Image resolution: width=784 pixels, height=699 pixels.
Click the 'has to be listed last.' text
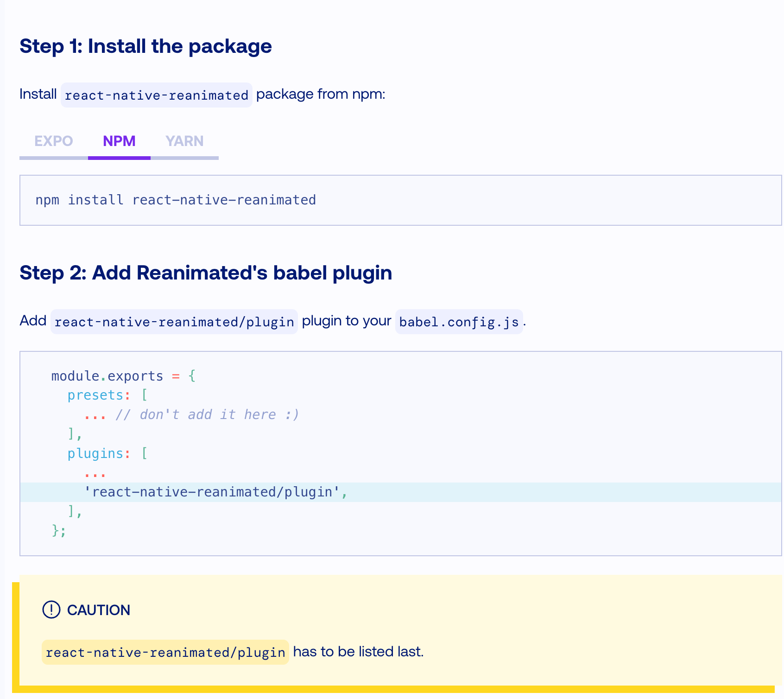pos(359,652)
